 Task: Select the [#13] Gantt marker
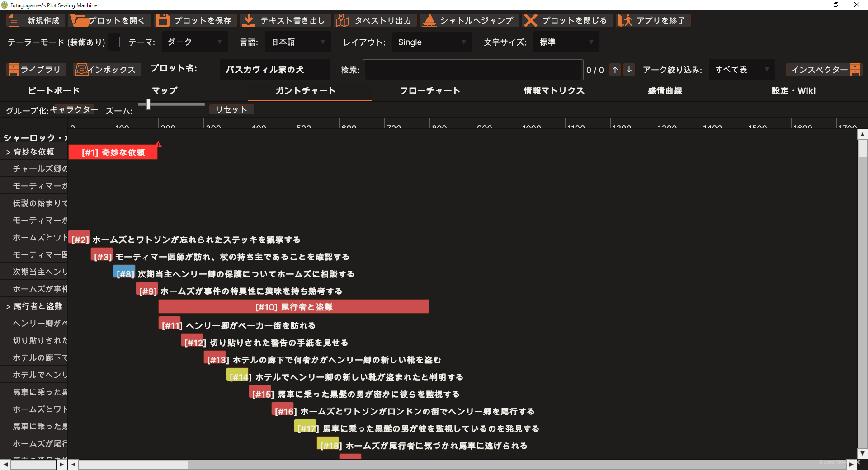pyautogui.click(x=215, y=358)
